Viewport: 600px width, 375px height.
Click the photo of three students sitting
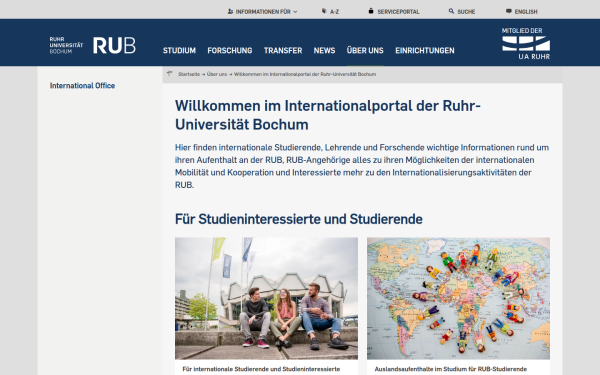pos(266,298)
